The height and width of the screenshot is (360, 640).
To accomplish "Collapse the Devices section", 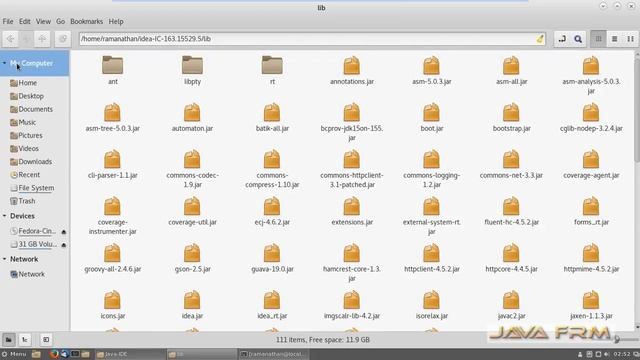I will [4, 216].
